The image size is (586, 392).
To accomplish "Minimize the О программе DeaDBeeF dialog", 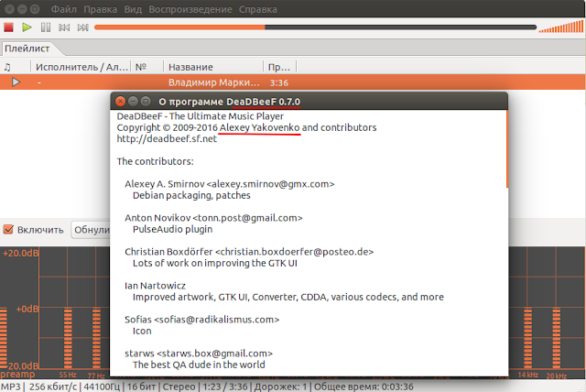I will [133, 102].
